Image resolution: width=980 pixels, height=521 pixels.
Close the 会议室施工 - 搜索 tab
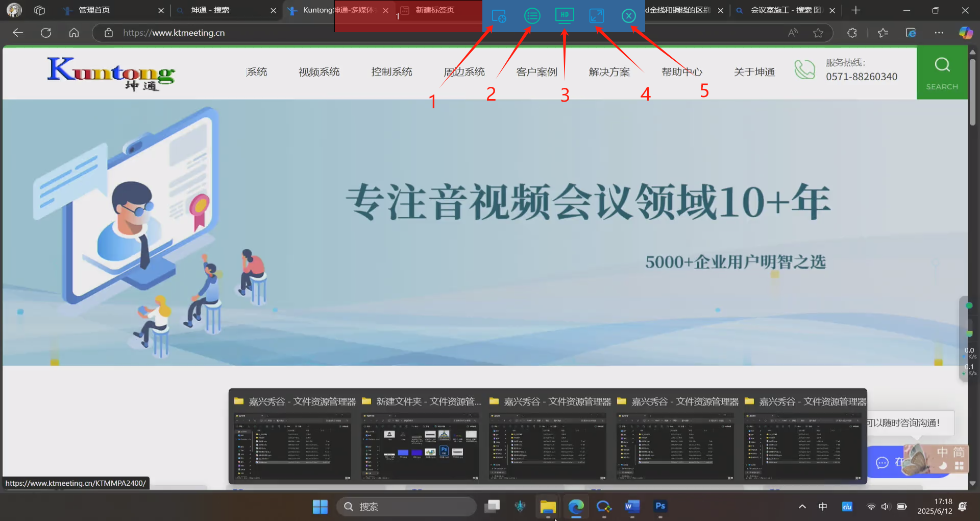point(832,10)
